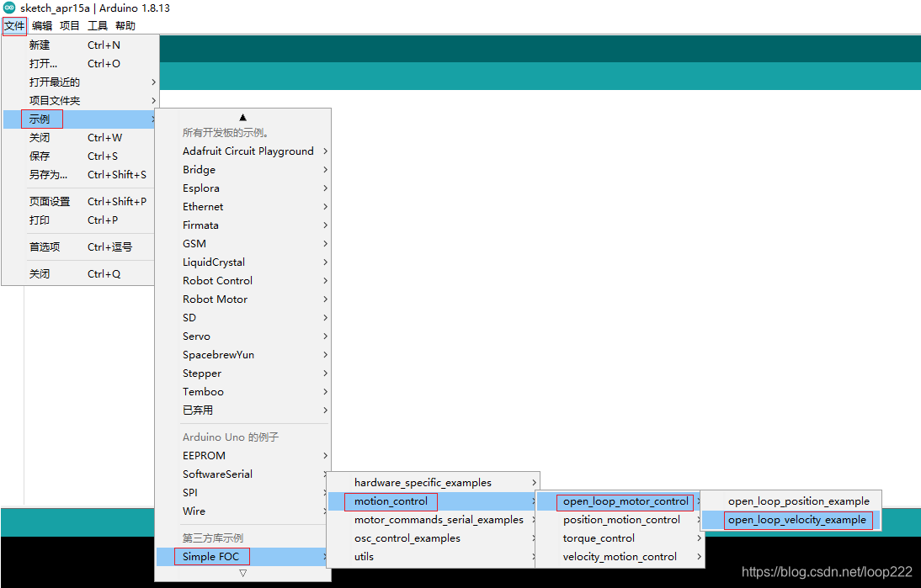Select motion_control submenu entry
Image resolution: width=921 pixels, height=588 pixels.
pyautogui.click(x=433, y=501)
